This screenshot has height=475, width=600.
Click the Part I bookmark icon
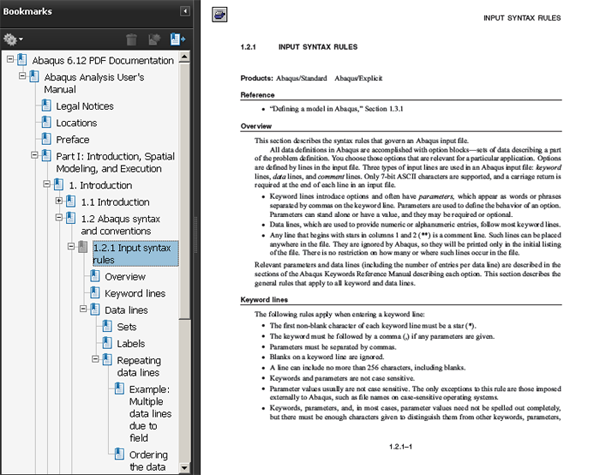(x=46, y=155)
